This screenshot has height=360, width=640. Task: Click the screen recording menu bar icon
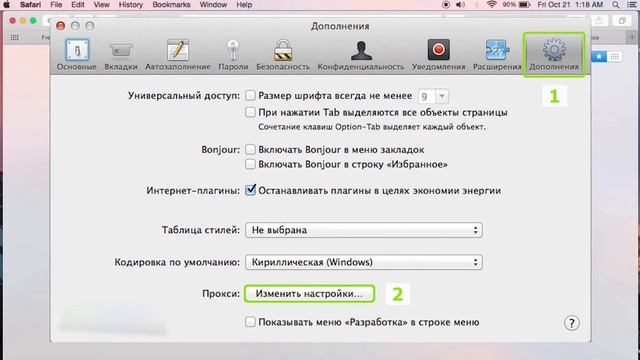(446, 5)
